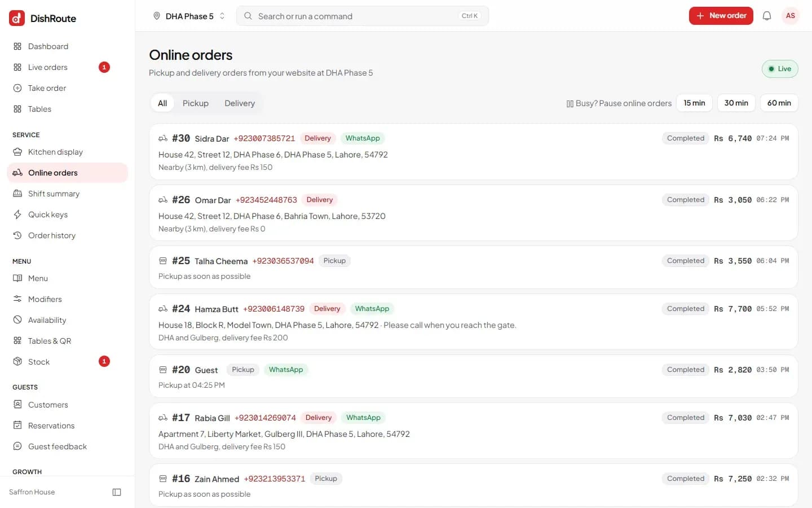View the Shift summary
Viewport: 812px width, 508px height.
pos(68,194)
